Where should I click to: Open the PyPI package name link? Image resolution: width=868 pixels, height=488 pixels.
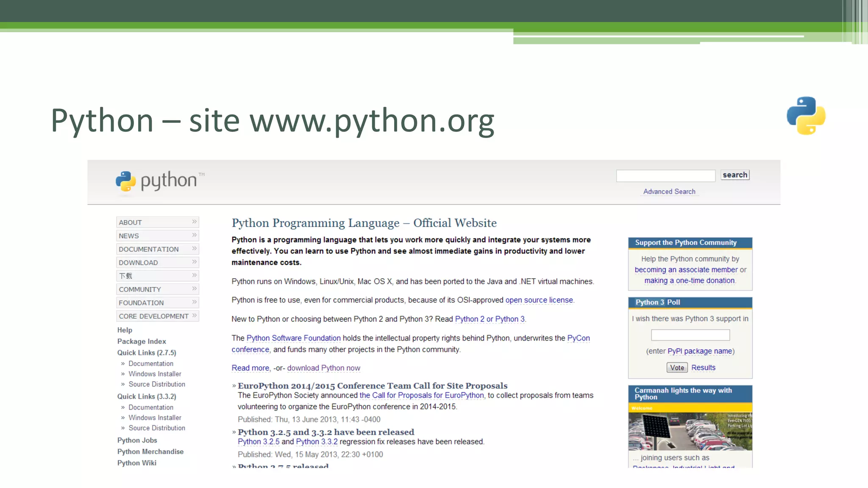click(x=700, y=351)
